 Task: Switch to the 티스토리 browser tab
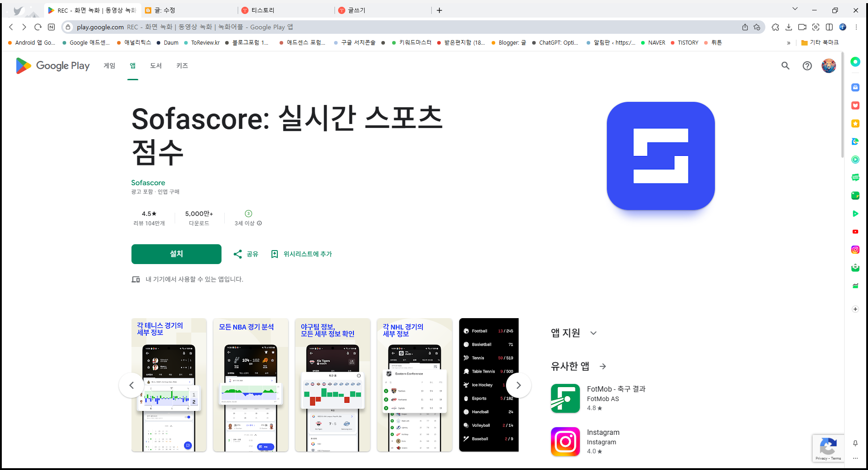point(286,10)
